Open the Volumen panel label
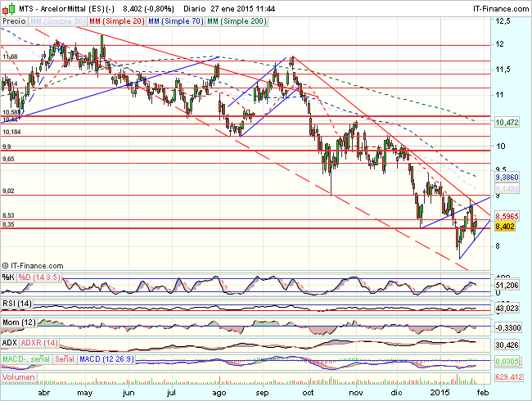Viewport: 532px width, 401px height. click(x=18, y=379)
